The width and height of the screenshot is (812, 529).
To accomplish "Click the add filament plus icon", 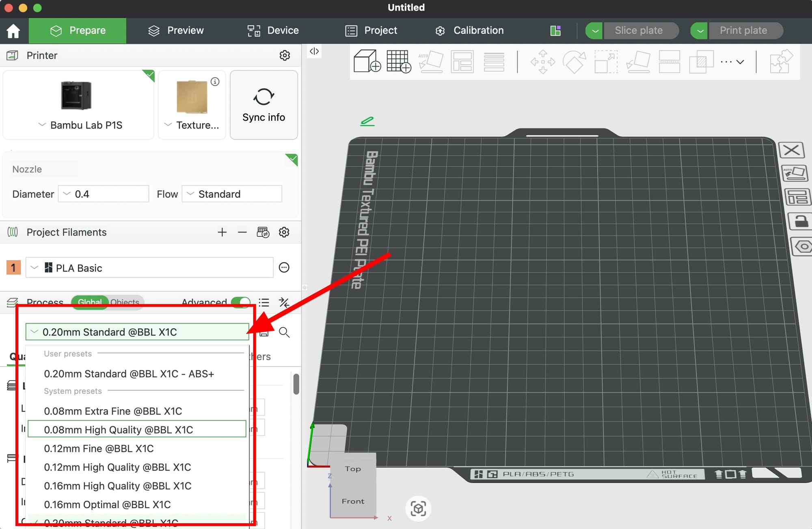I will click(222, 232).
